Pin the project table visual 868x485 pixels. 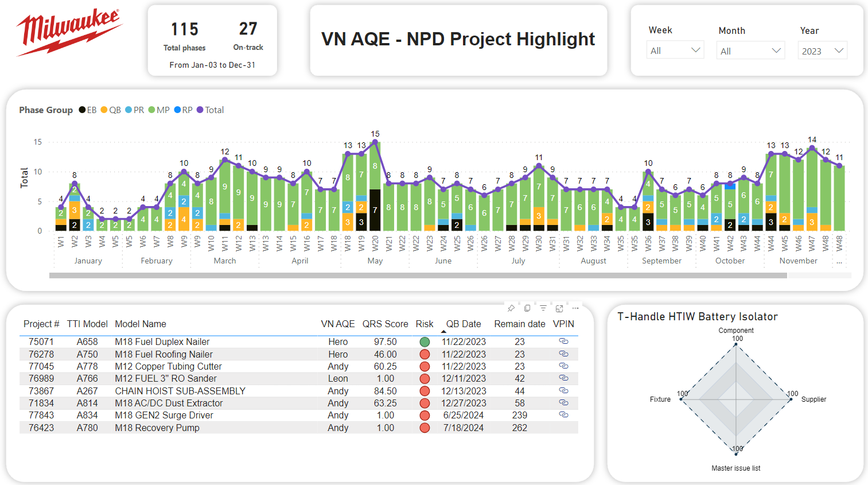pyautogui.click(x=511, y=308)
